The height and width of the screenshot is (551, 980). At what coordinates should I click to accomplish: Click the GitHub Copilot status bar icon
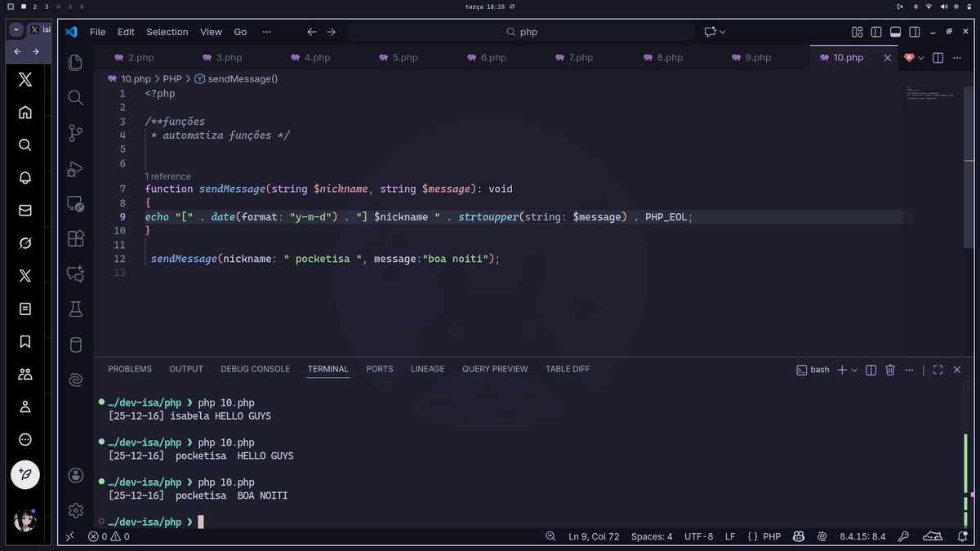click(799, 536)
